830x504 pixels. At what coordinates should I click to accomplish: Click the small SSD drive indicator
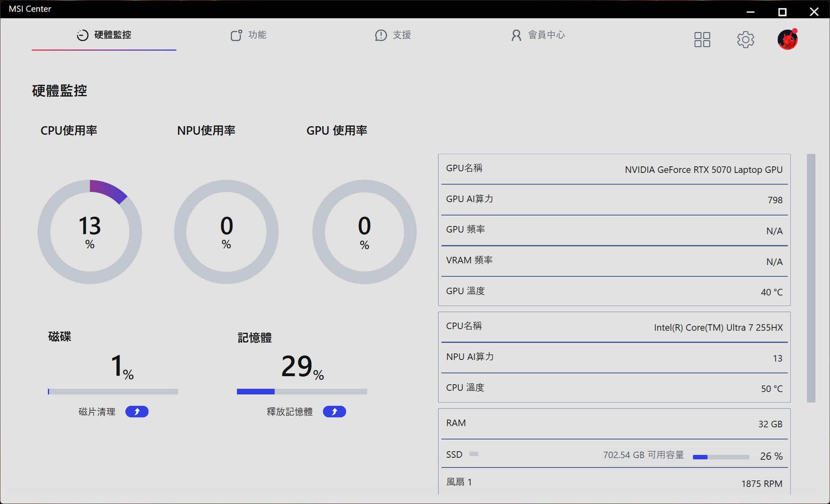coord(474,454)
